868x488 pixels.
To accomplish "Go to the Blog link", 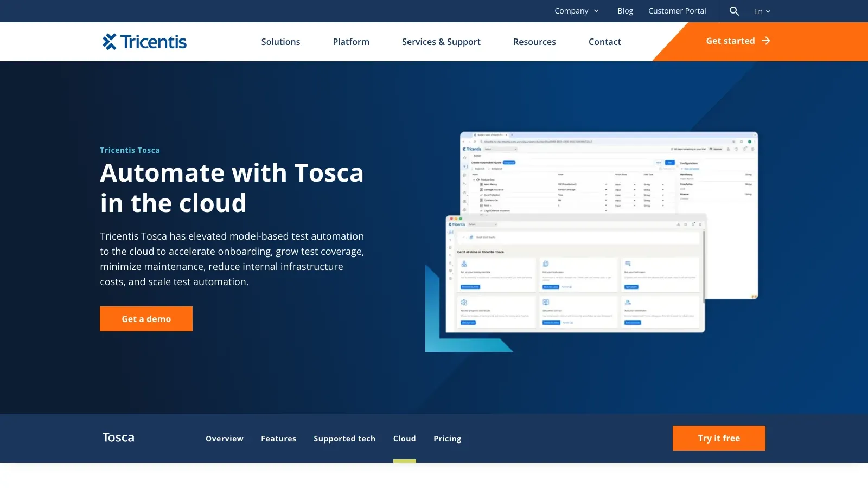I will 625,11.
